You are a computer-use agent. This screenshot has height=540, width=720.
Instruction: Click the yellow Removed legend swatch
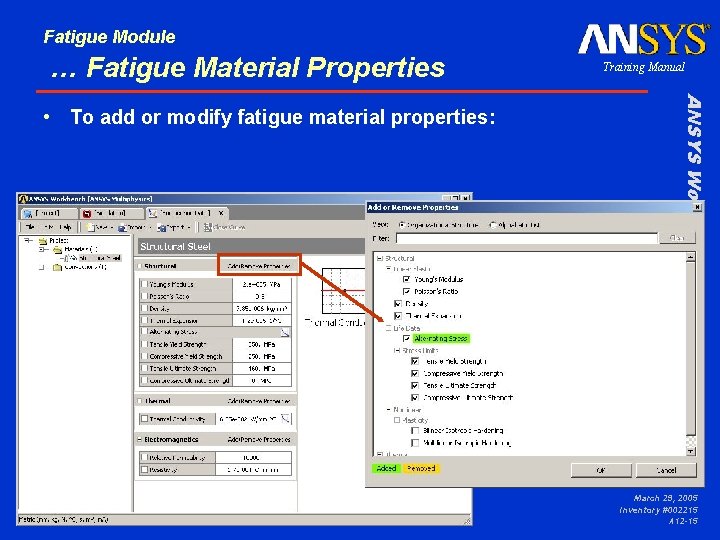tap(421, 468)
